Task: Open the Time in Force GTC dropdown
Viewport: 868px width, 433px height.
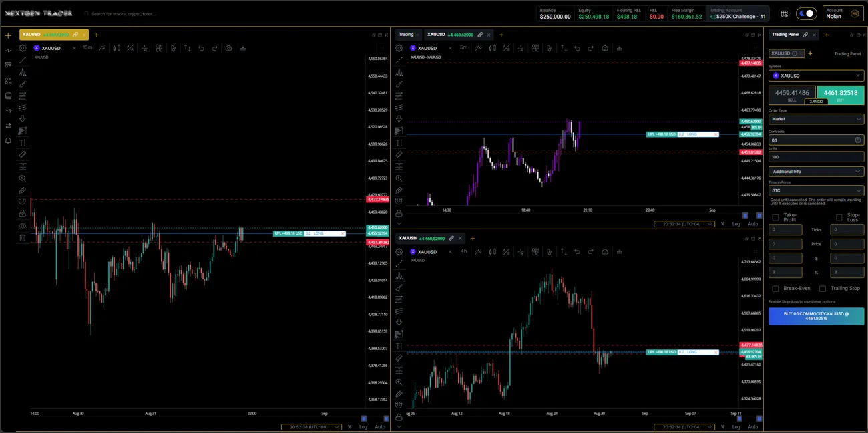Action: [816, 190]
